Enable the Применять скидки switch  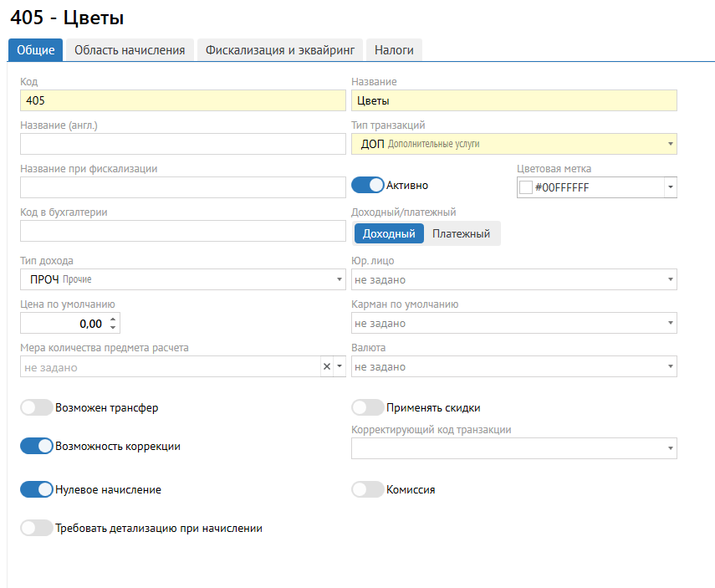[368, 408]
